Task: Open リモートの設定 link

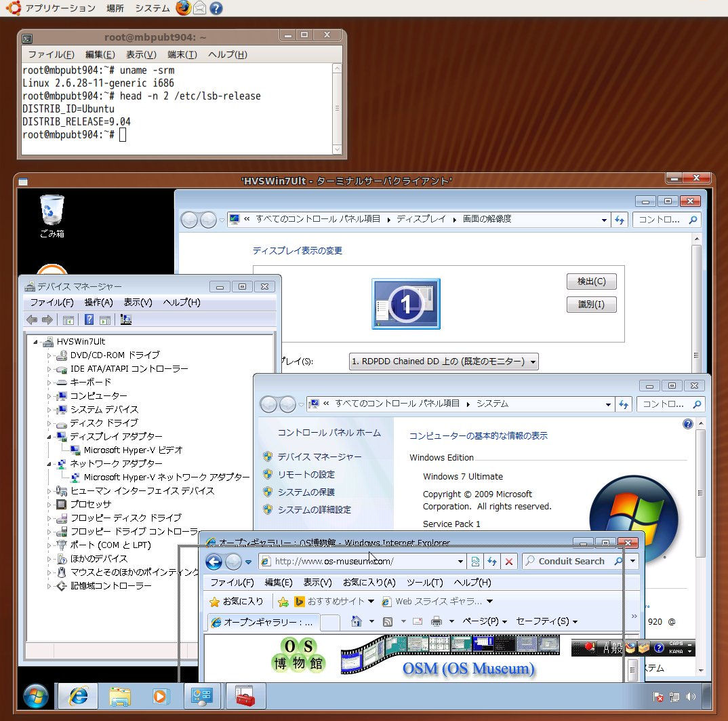Action: pos(306,474)
